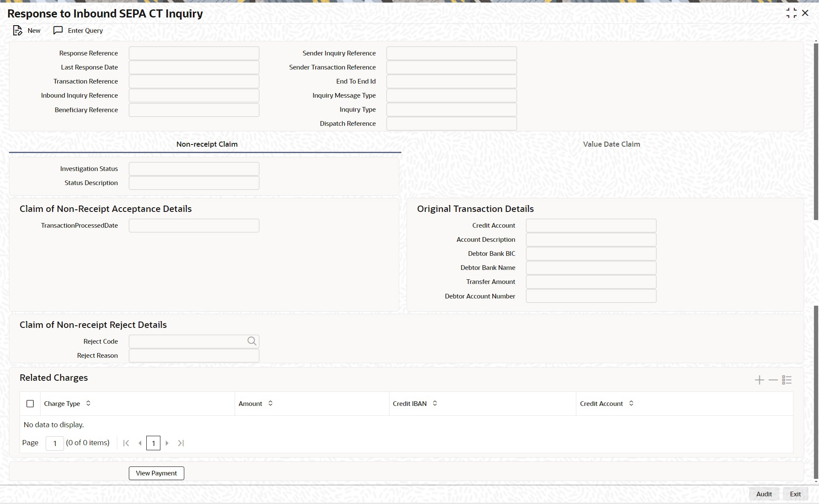Click the vertical scrollbar thumb on the right
819x504 pixels.
[x=816, y=132]
